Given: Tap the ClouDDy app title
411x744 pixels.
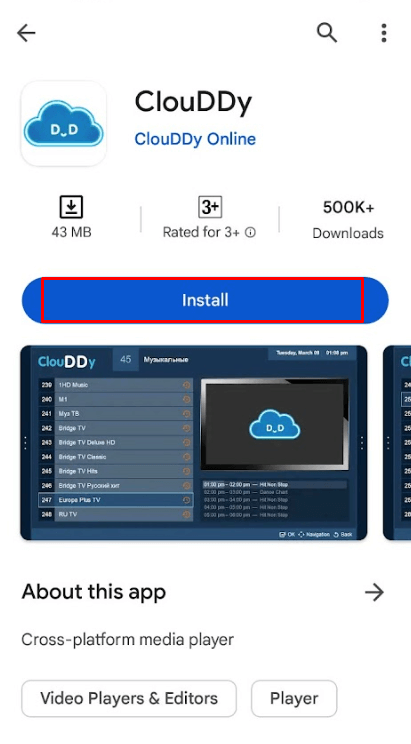Looking at the screenshot, I should pyautogui.click(x=193, y=102).
